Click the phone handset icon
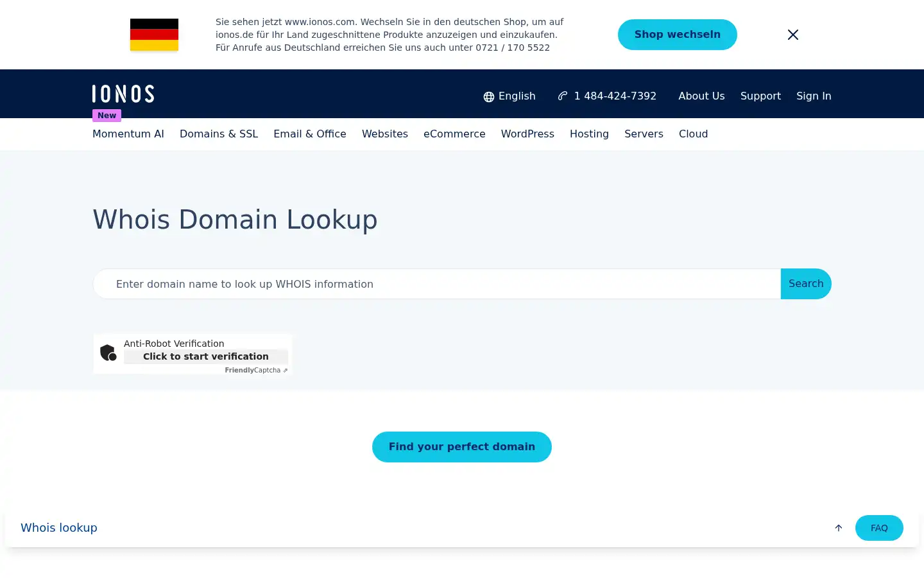Viewport: 924px width, 578px height. [x=563, y=96]
